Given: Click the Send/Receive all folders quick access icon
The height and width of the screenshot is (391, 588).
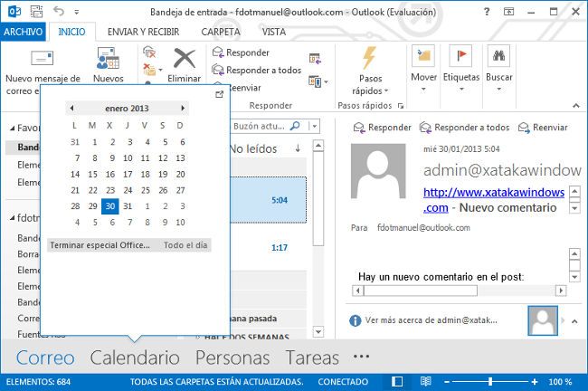Looking at the screenshot, I should click(36, 11).
